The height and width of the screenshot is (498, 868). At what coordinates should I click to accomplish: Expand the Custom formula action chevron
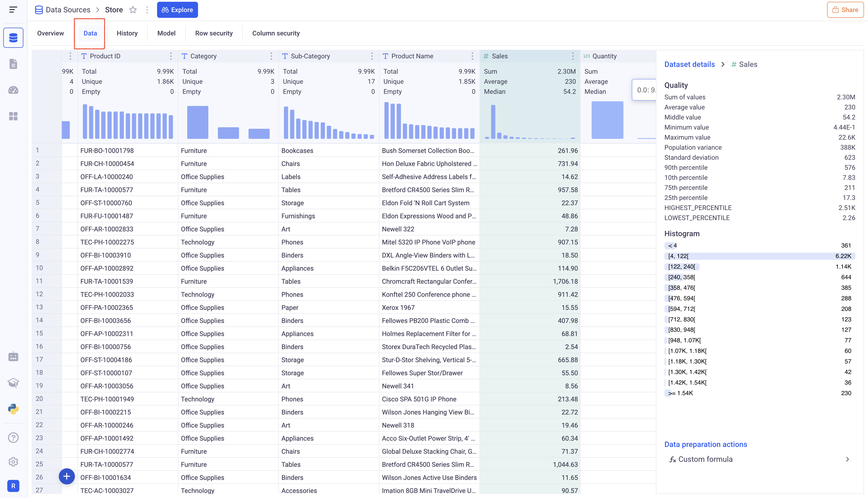tap(847, 459)
